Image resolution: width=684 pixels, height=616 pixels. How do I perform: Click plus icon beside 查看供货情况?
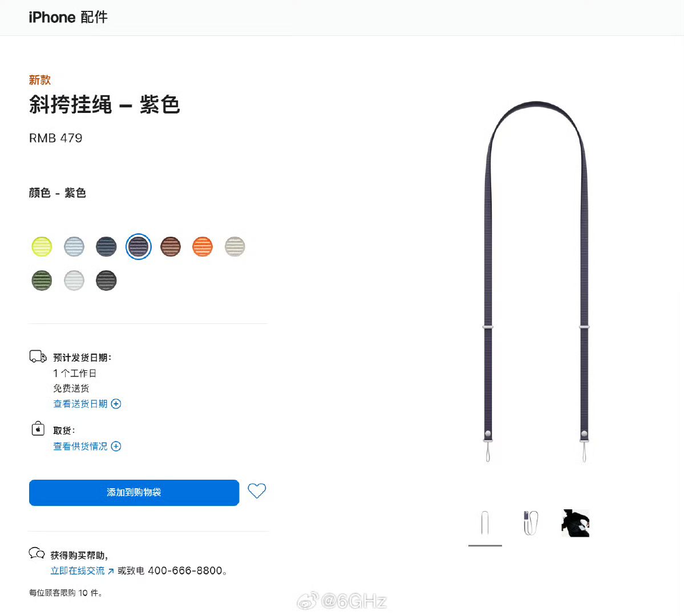pos(116,446)
